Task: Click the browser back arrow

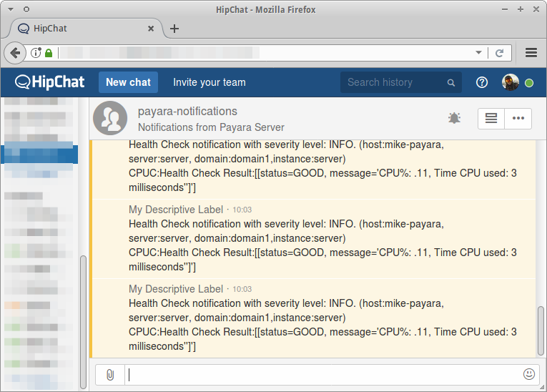Action: (15, 53)
